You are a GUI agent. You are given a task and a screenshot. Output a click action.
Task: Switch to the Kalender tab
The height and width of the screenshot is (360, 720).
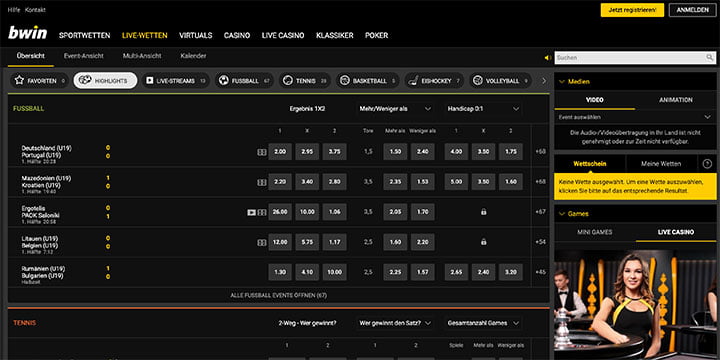coord(193,56)
